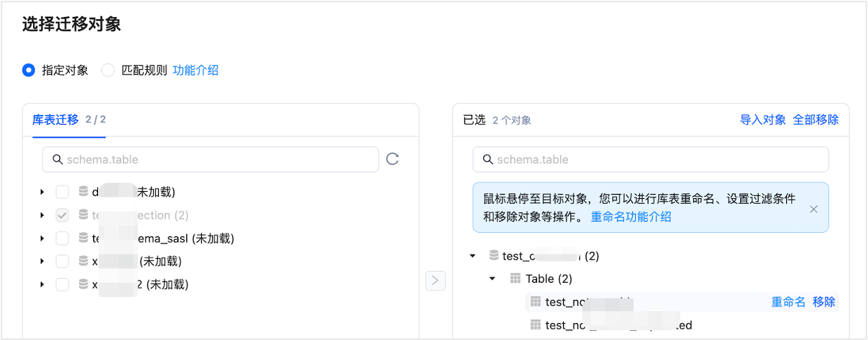Check the first database checkbox (未加载)
This screenshot has height=340, width=868.
click(62, 192)
